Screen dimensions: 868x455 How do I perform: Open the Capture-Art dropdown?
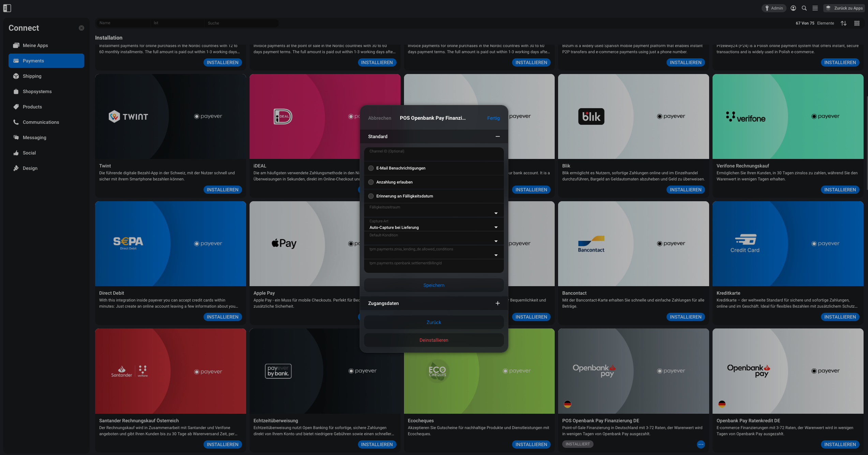pyautogui.click(x=434, y=224)
